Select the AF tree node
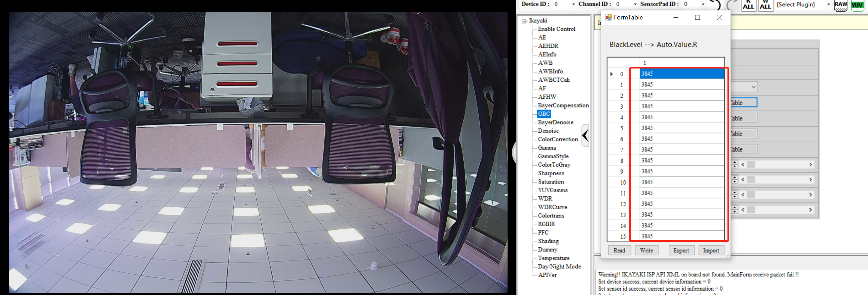This screenshot has width=868, height=295. (x=542, y=88)
